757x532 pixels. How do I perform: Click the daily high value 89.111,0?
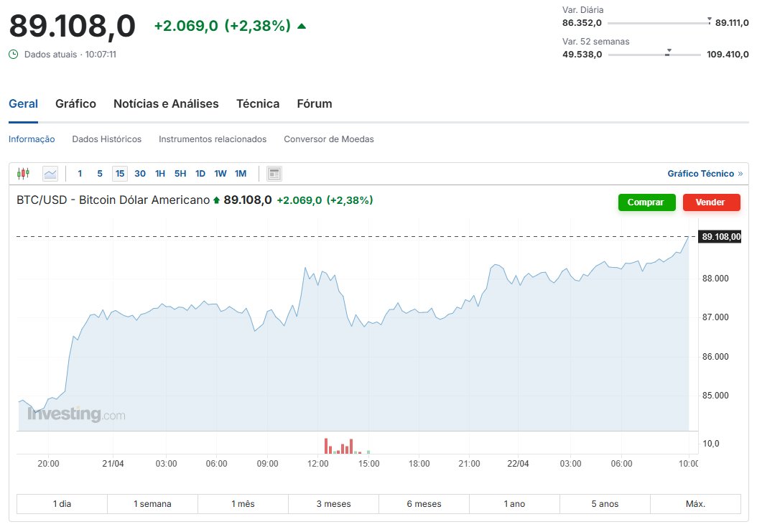(x=732, y=23)
